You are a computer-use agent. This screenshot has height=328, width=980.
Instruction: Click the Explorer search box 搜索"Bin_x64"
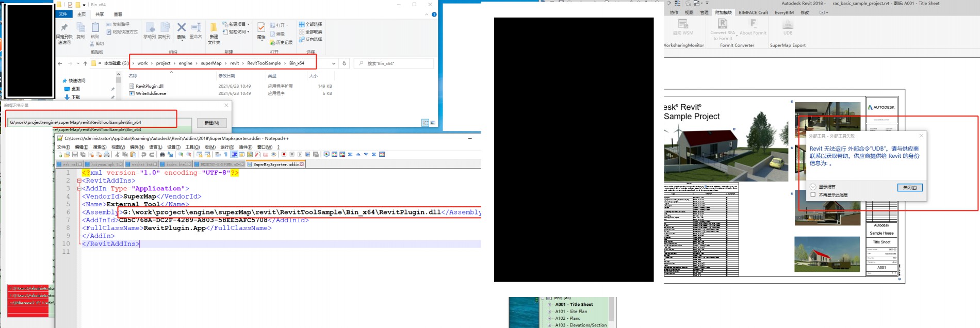(394, 63)
